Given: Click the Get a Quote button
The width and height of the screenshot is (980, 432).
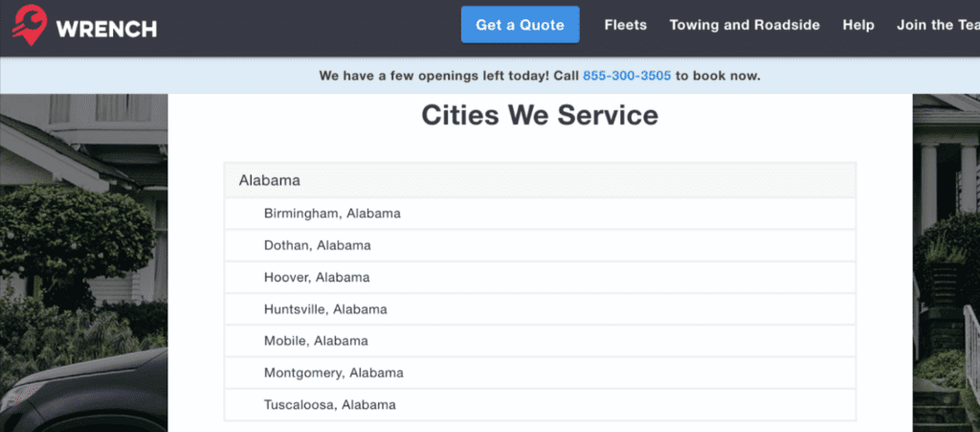Looking at the screenshot, I should [x=520, y=25].
